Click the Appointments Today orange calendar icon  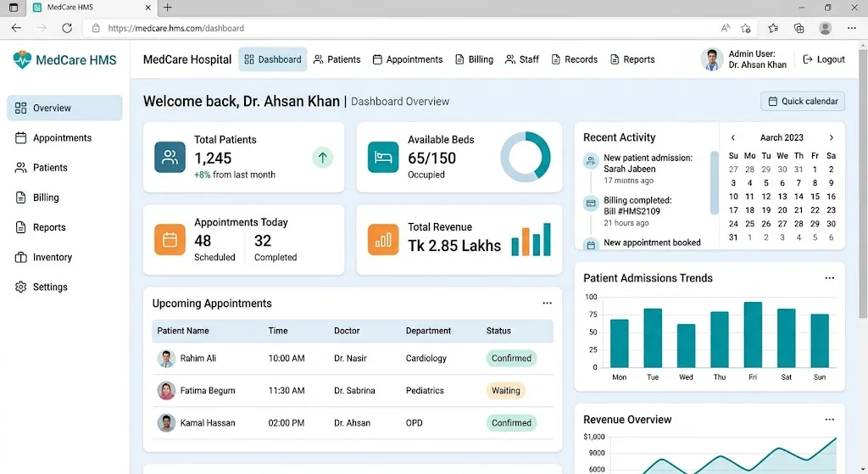170,240
